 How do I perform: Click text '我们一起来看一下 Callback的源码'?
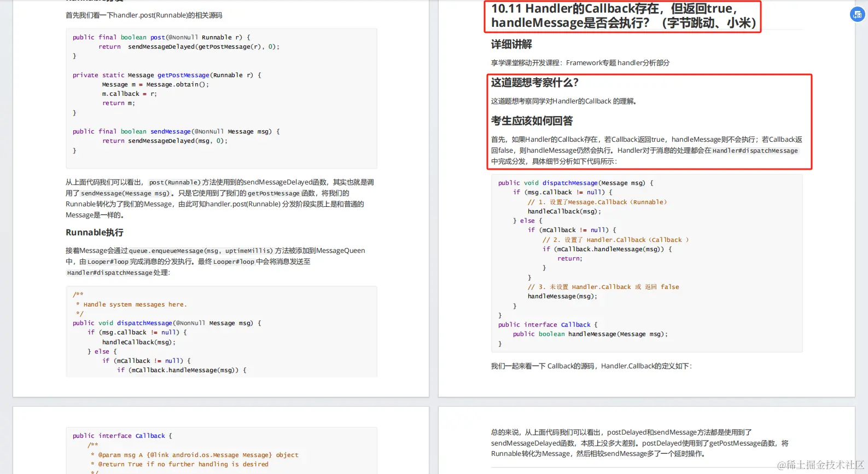pyautogui.click(x=543, y=366)
